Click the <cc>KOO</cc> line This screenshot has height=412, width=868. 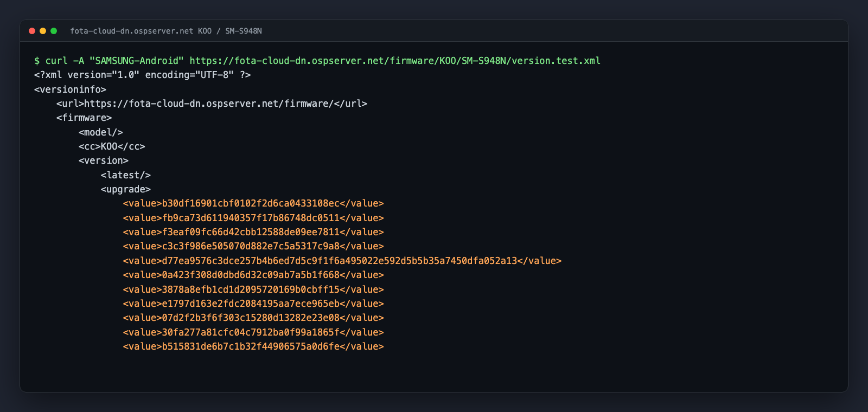112,146
